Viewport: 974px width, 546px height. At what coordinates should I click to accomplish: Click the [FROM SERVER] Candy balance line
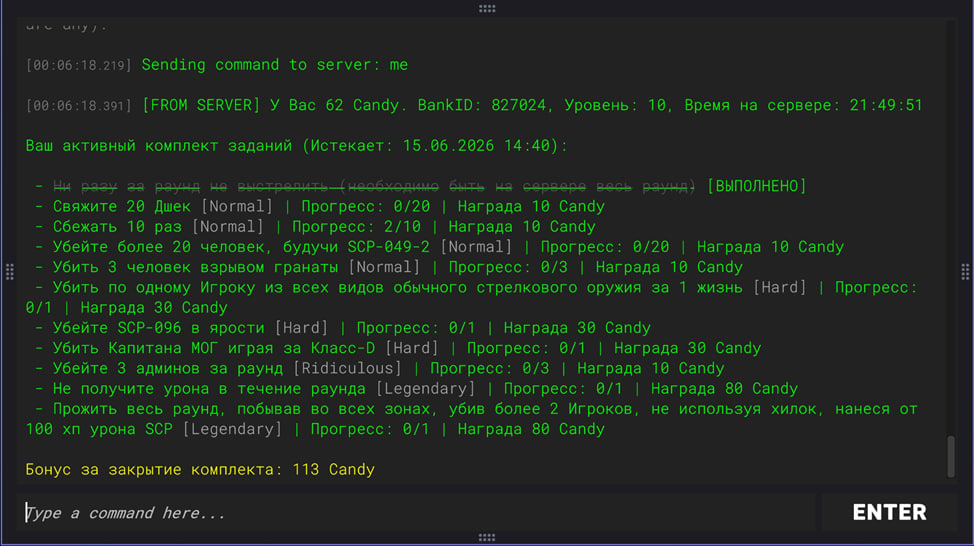coord(532,105)
